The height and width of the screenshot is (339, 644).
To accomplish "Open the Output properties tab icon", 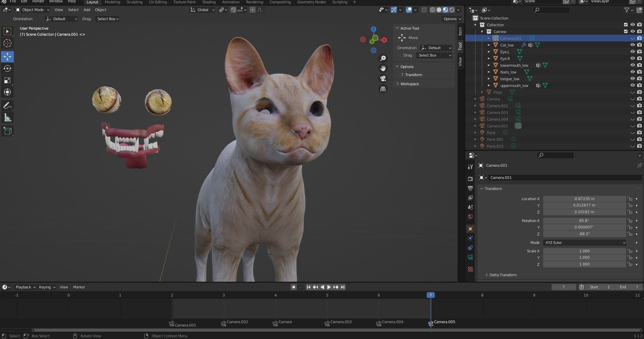I will pos(470,188).
